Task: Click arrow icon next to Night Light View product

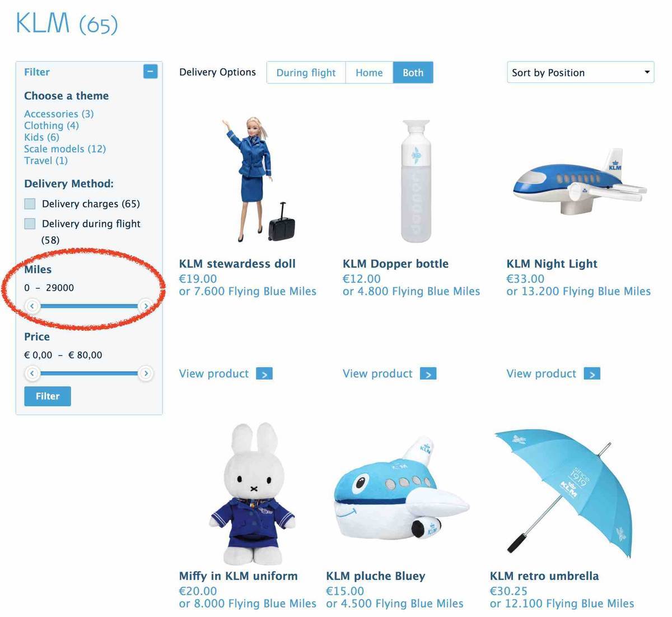Action: coord(592,374)
